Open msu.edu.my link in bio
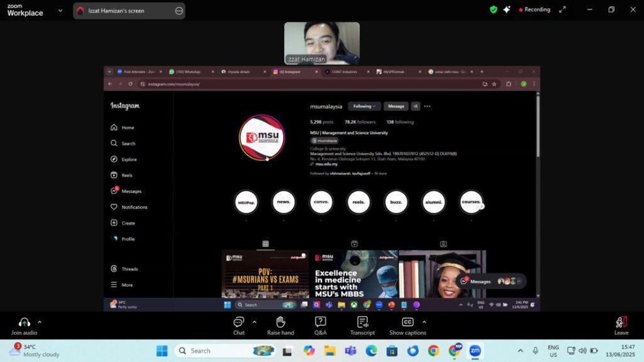 326,164
